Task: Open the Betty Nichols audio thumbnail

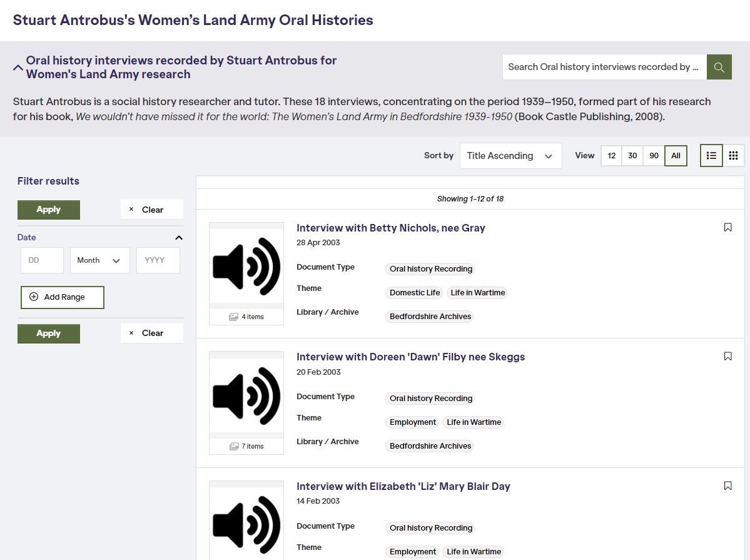Action: [x=246, y=267]
